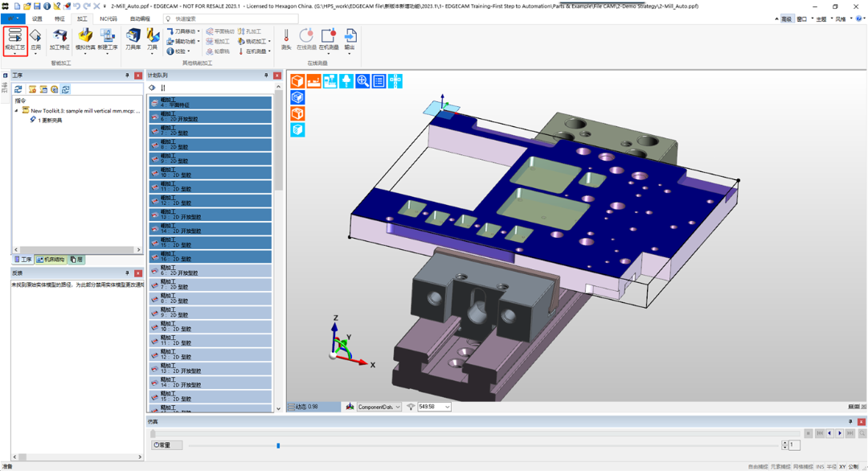Viewport: 868px width, 471px height.
Task: Collapse the New Toolkit tree node
Action: click(16, 111)
